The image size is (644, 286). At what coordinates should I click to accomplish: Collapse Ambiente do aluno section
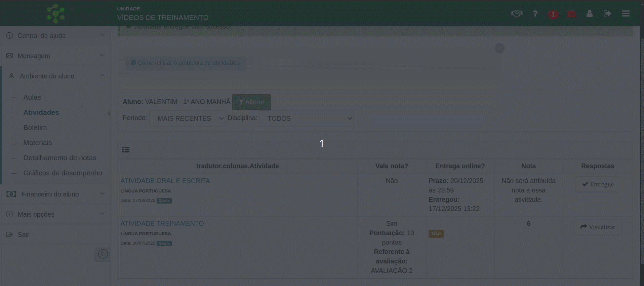click(55, 76)
